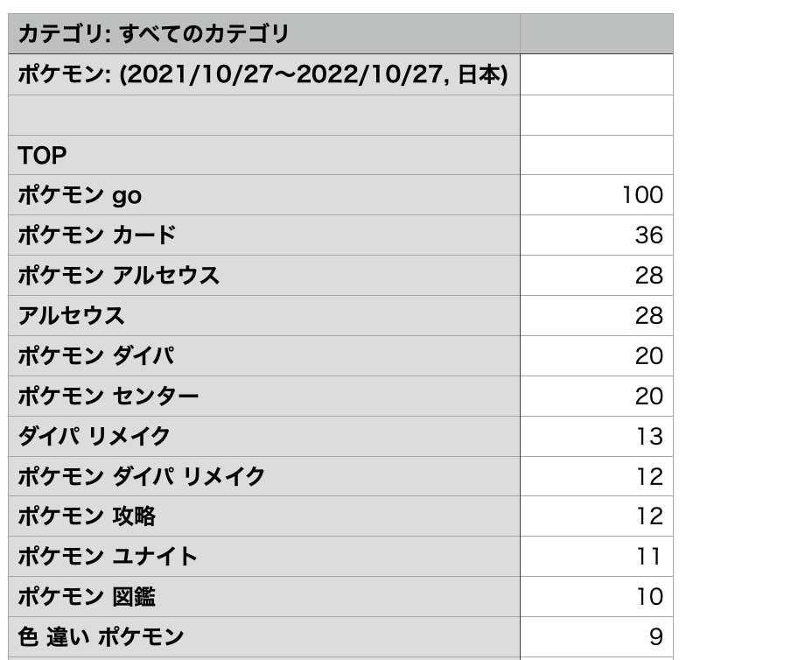
Task: Click the ダイパ リメイク cell without ポケモン
Action: 262,436
